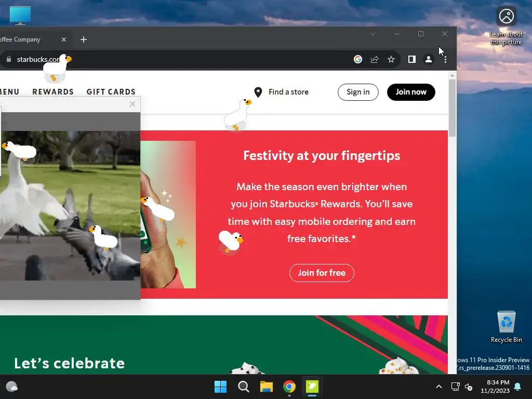Open the Chrome profile avatar
This screenshot has width=532, height=399.
[x=429, y=59]
